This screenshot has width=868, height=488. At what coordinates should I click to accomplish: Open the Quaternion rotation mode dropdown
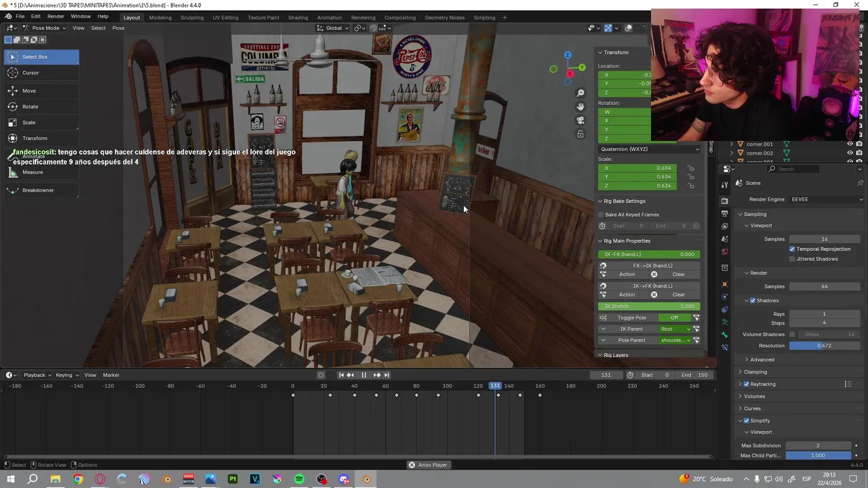pyautogui.click(x=649, y=149)
